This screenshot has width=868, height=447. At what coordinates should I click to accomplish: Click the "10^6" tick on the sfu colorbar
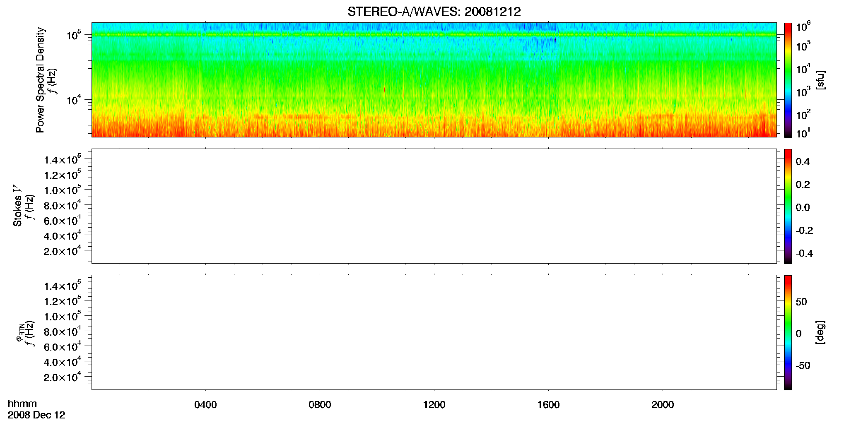(x=803, y=27)
